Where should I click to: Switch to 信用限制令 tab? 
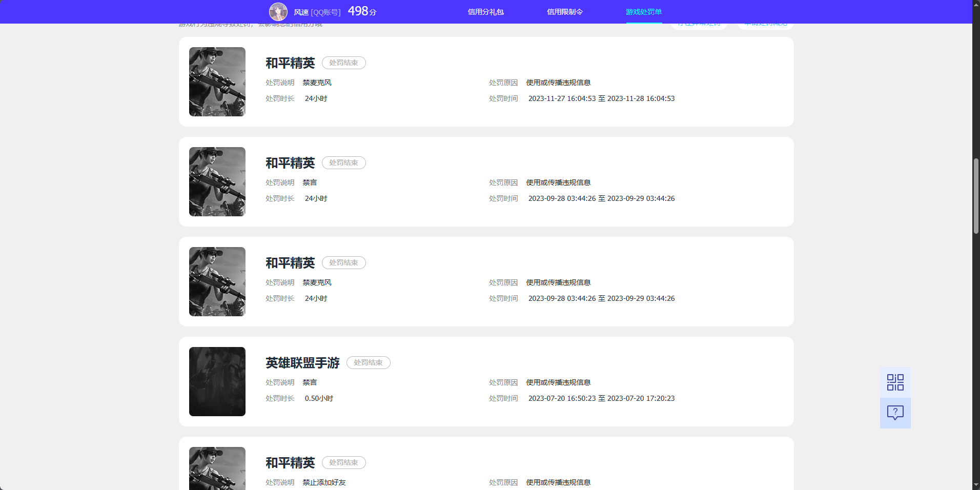tap(564, 12)
